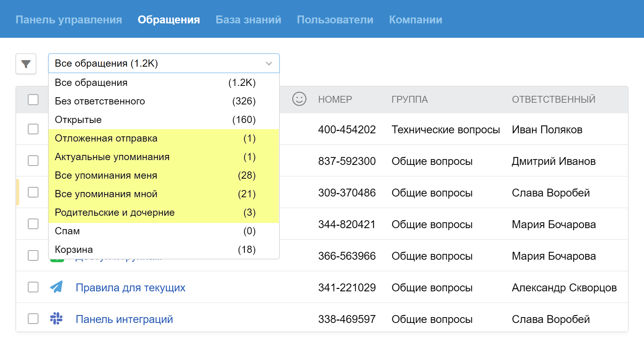Viewport: 644px width, 347px height.
Task: Click responsible name Иван Поляков
Action: tap(547, 130)
